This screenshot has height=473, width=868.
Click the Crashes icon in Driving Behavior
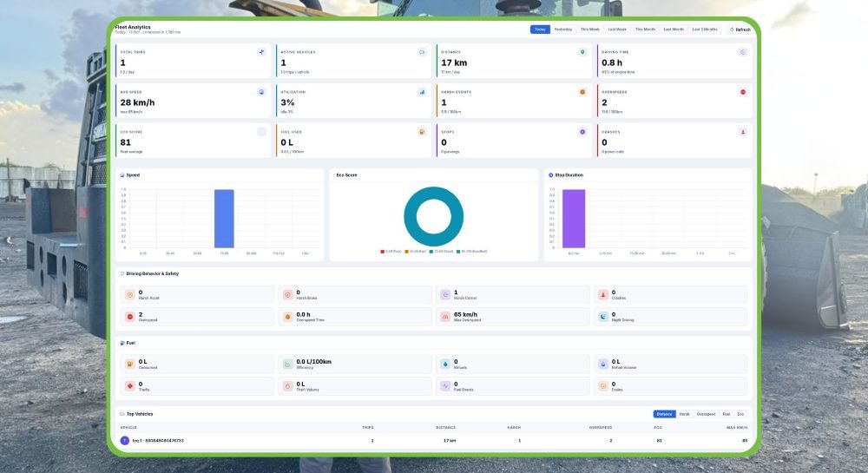coord(603,295)
